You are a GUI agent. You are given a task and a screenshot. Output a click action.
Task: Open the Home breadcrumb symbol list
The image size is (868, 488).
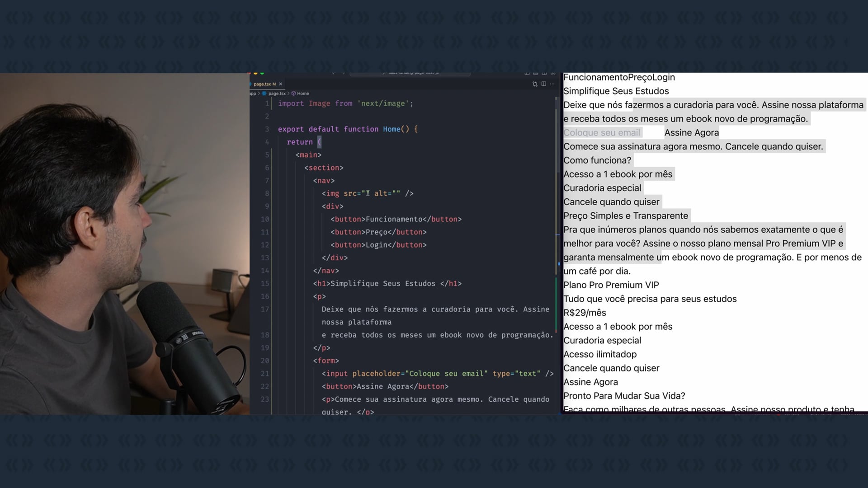(303, 94)
